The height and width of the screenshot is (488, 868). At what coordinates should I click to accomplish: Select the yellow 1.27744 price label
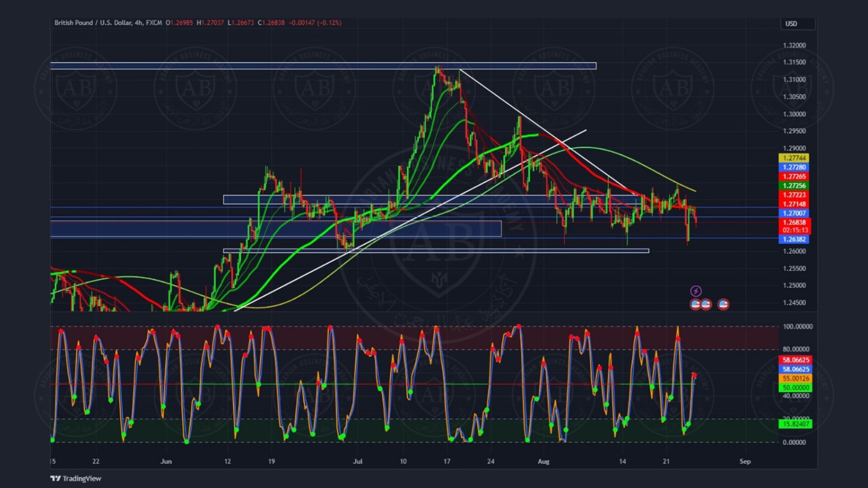(x=794, y=158)
